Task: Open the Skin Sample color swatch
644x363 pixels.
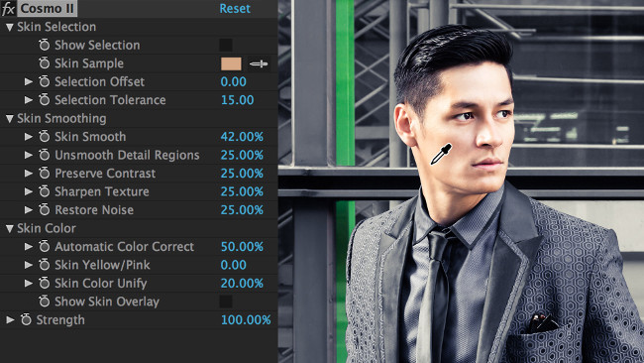Action: tap(231, 63)
